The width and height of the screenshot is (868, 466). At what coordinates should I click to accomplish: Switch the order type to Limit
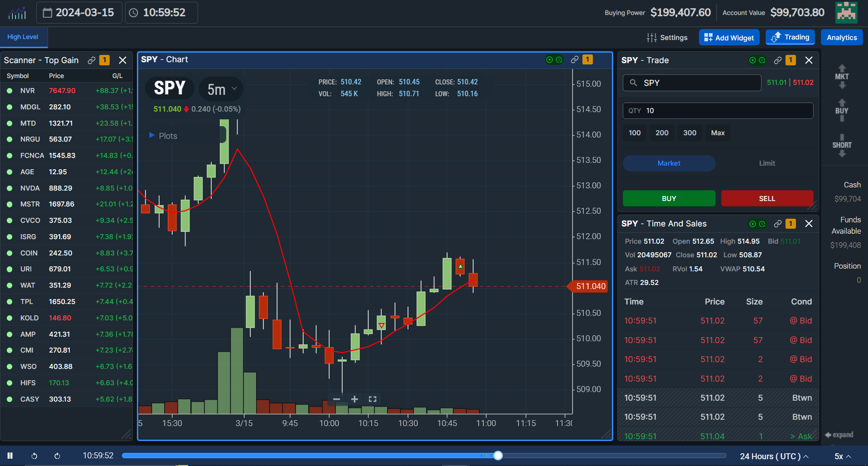[766, 163]
